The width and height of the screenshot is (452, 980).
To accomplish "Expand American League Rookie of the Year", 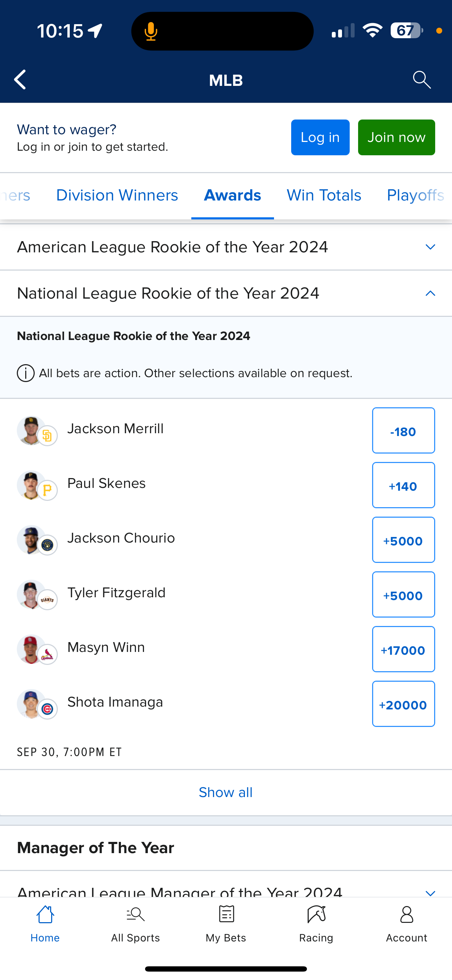I will point(430,247).
